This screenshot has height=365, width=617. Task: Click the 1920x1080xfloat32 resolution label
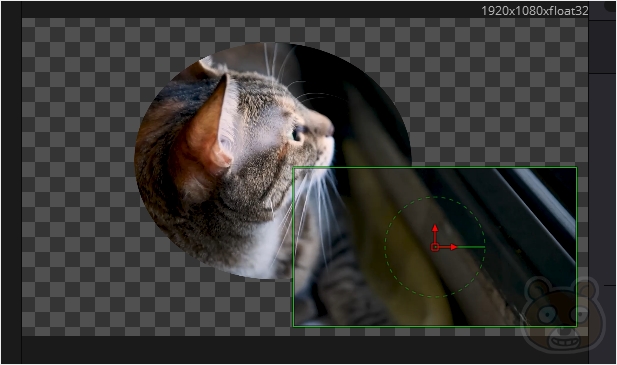pos(535,11)
